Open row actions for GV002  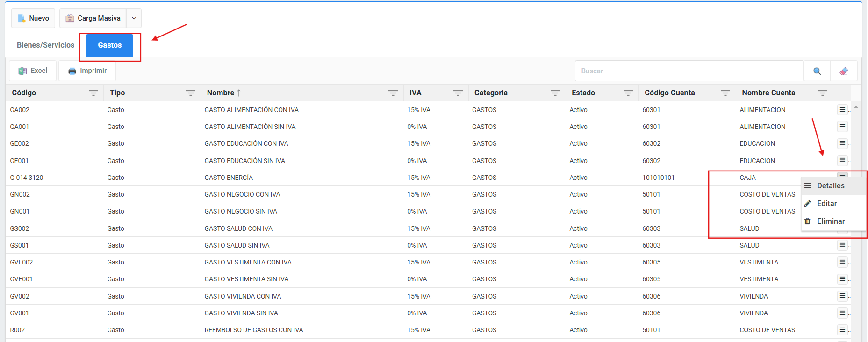pos(842,296)
